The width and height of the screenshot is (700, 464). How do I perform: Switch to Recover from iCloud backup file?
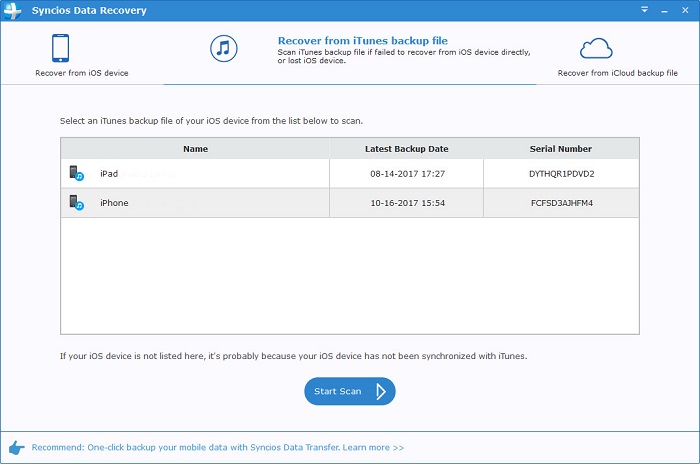pos(617,73)
